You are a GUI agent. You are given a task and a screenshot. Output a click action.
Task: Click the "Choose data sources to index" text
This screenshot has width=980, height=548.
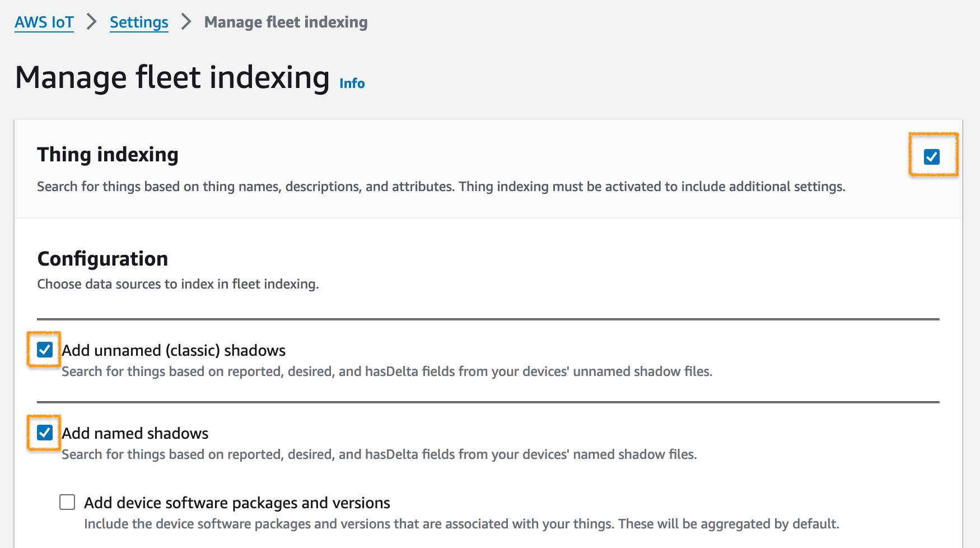click(178, 284)
